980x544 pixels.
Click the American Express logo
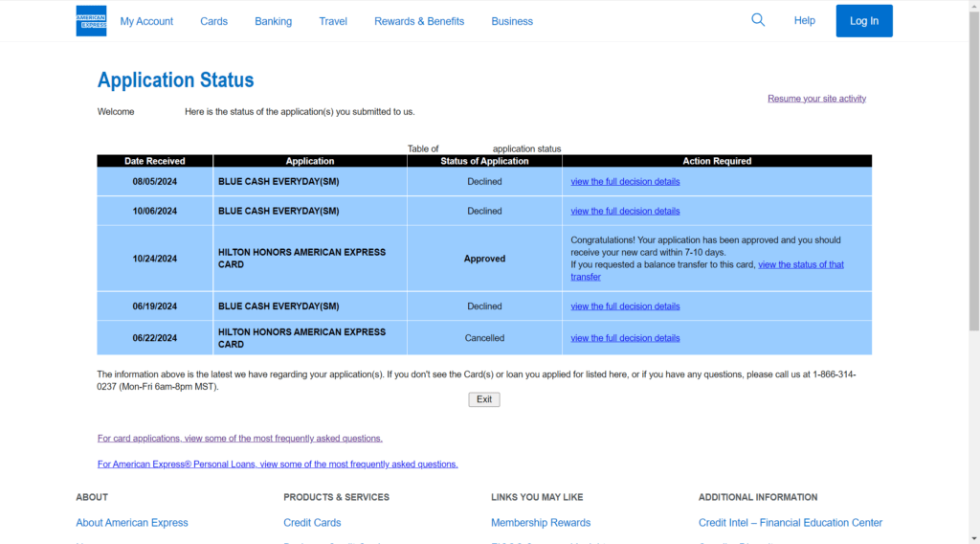tap(91, 21)
